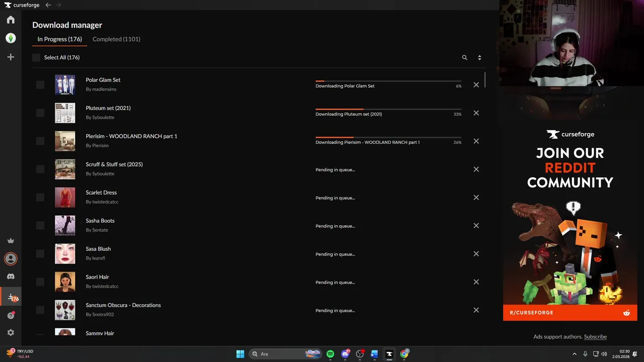Open the user profile avatar icon

point(11,259)
